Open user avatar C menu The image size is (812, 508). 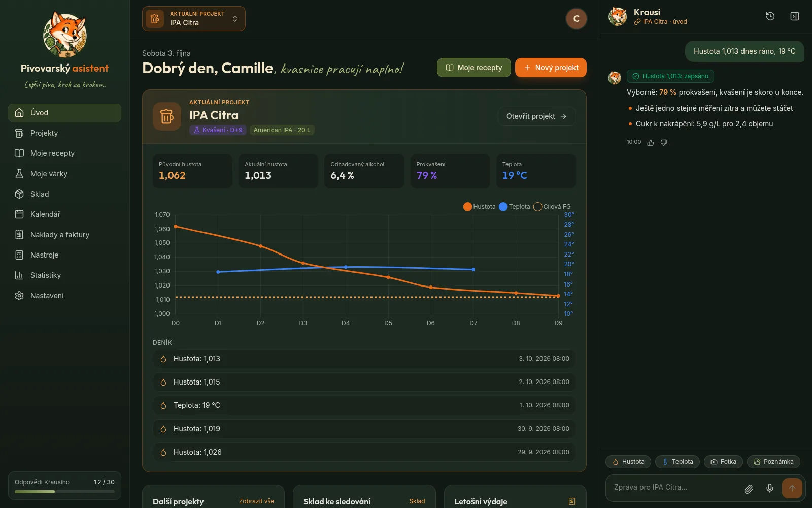point(576,19)
